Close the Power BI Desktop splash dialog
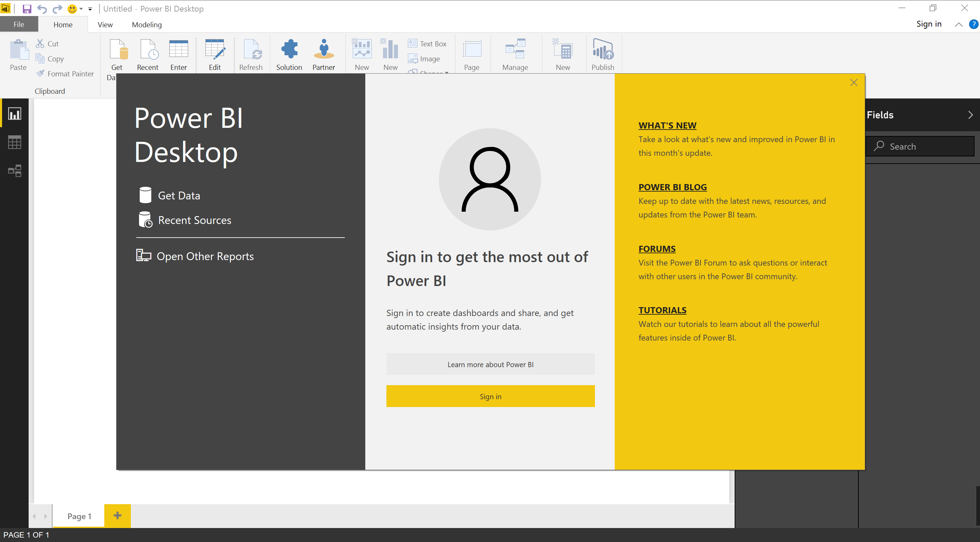 [x=854, y=82]
